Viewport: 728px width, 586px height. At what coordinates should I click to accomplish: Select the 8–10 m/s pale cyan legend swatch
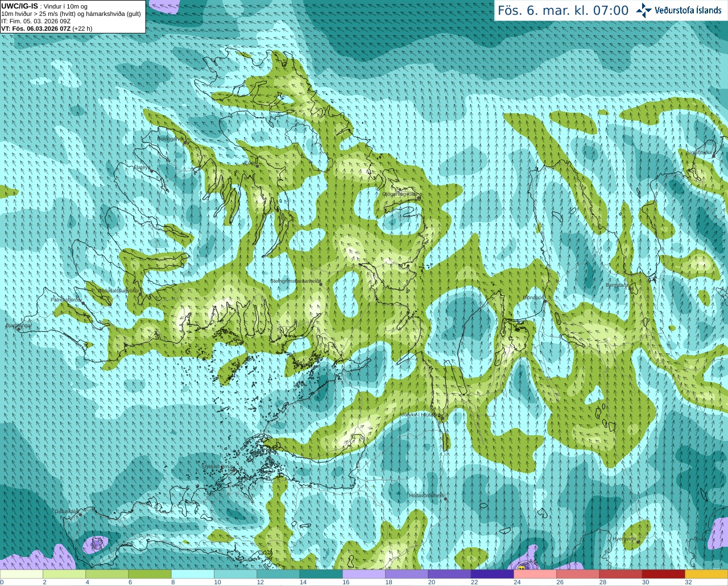point(193,574)
